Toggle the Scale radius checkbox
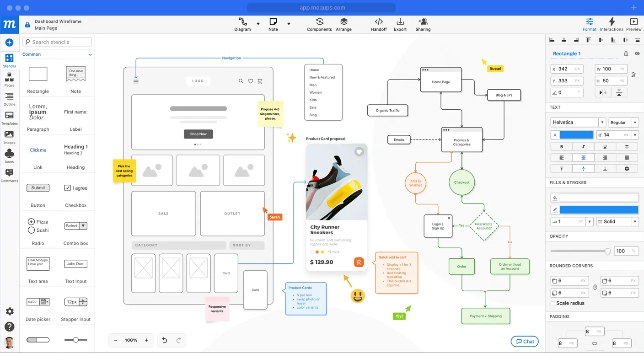 (x=553, y=303)
